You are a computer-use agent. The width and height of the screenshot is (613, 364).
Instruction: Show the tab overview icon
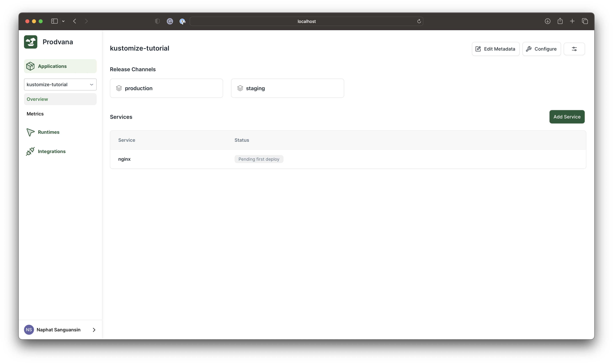tap(585, 21)
